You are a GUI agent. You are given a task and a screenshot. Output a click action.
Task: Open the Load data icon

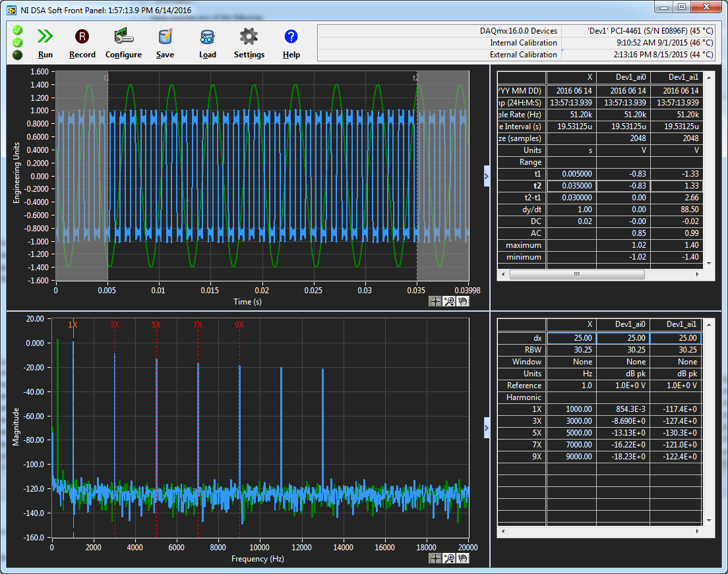click(x=207, y=37)
